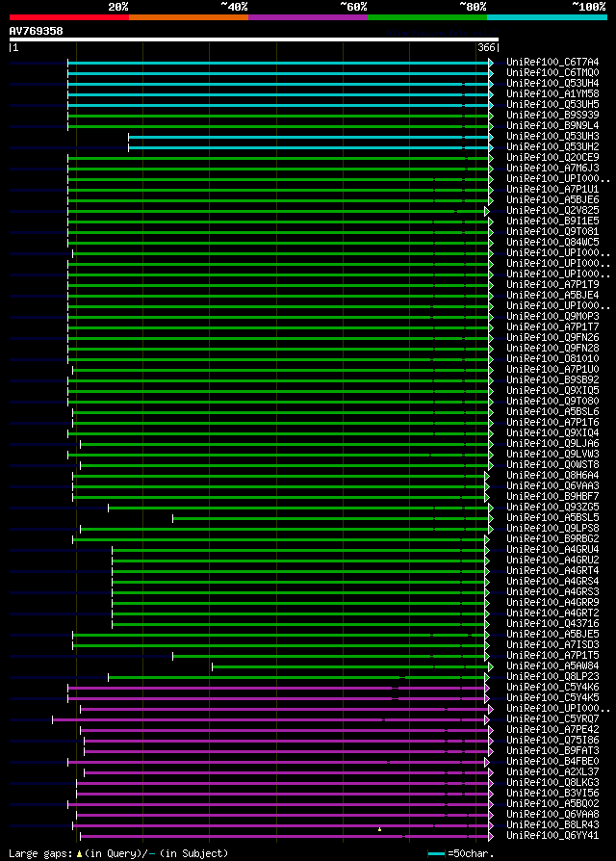Select the AV769358 query name
The height and width of the screenshot is (861, 616).
tap(37, 31)
